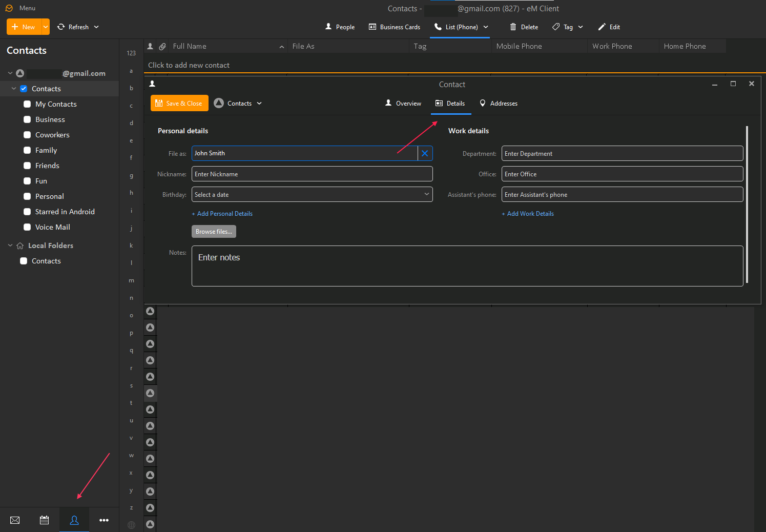Viewport: 766px width, 532px height.
Task: Expand the New button dropdown arrow
Action: (x=46, y=27)
